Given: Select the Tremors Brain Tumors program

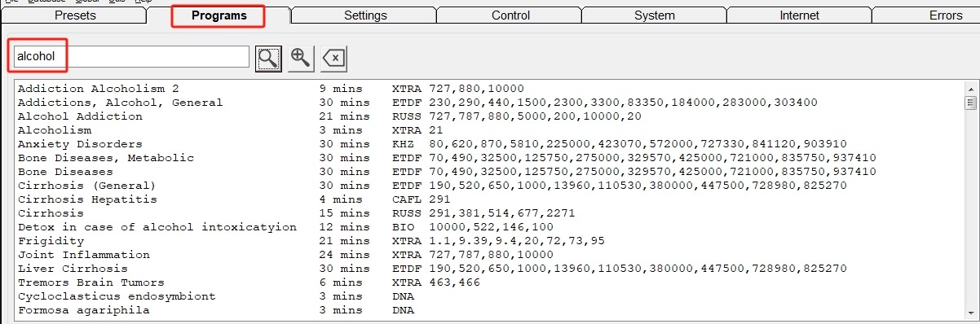Looking at the screenshot, I should coord(489,282).
